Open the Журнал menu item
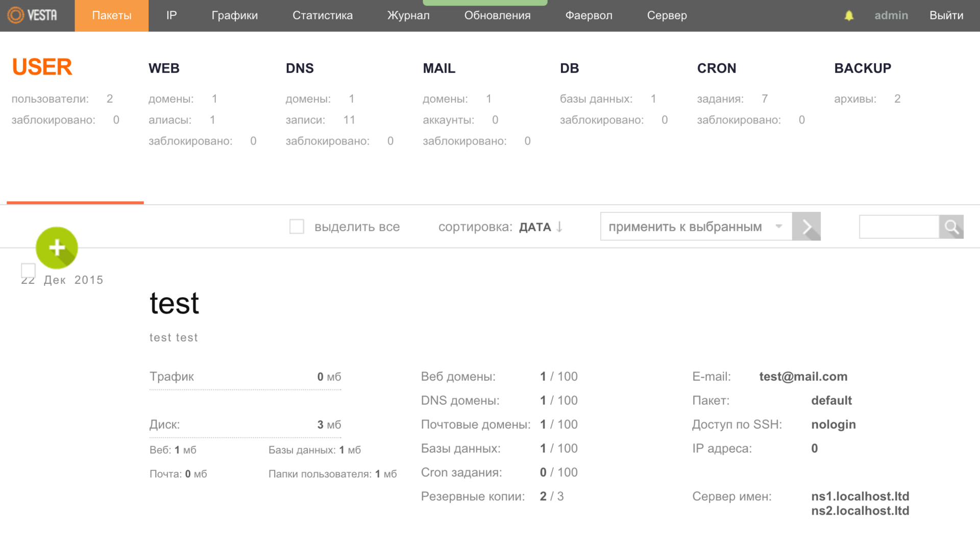The image size is (980, 535). coord(408,16)
